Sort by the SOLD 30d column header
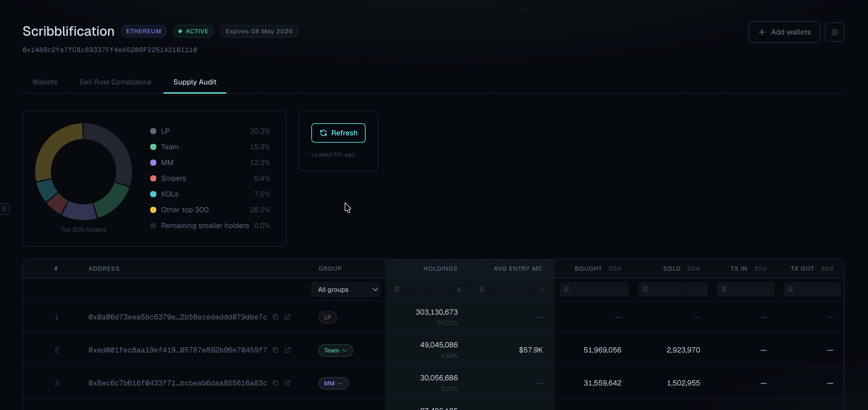The height and width of the screenshot is (410, 868). (x=681, y=269)
